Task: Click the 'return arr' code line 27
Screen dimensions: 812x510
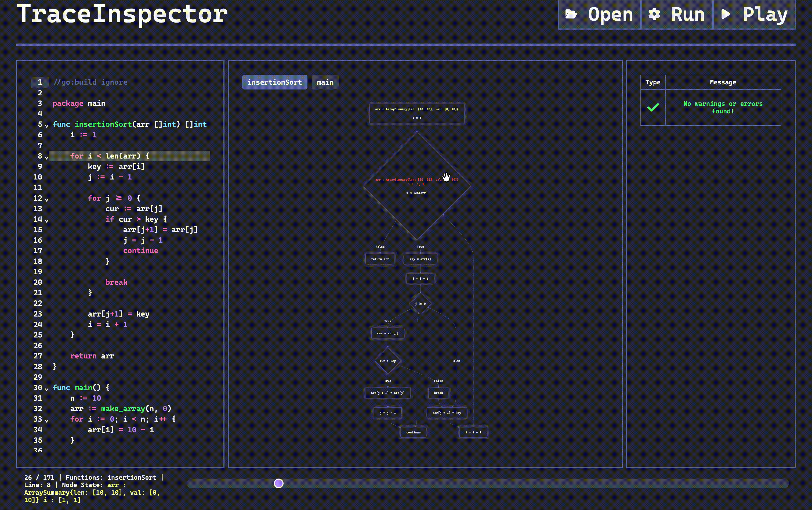Action: click(92, 356)
